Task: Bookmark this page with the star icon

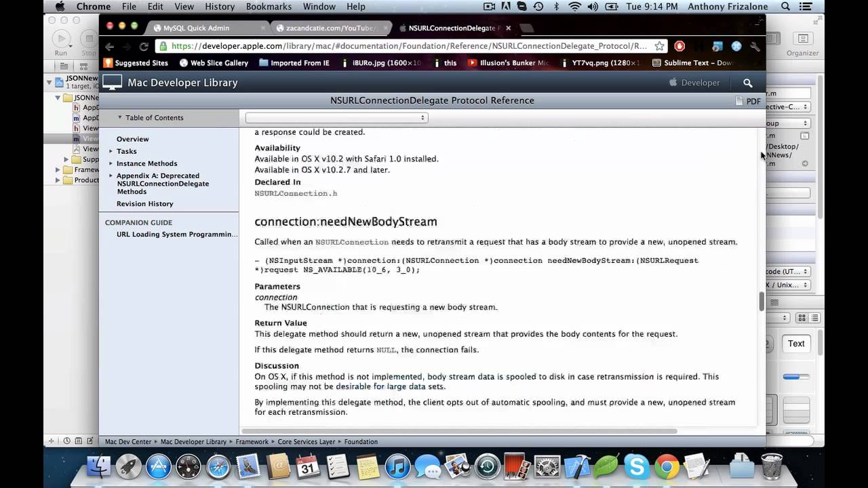Action: pyautogui.click(x=659, y=46)
